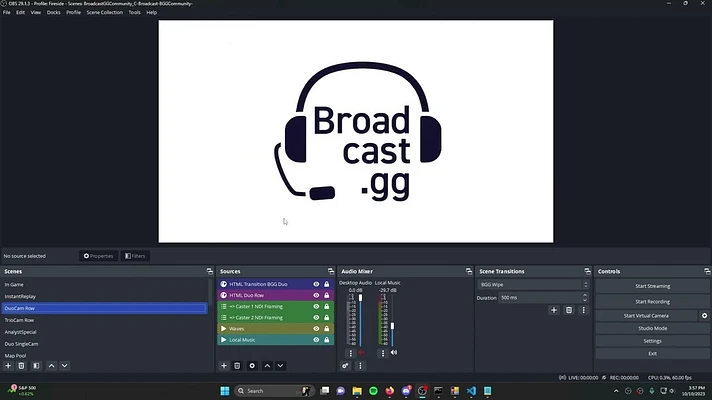Open OBS Settings from Controls
Image resolution: width=712 pixels, height=400 pixels.
pyautogui.click(x=653, y=341)
